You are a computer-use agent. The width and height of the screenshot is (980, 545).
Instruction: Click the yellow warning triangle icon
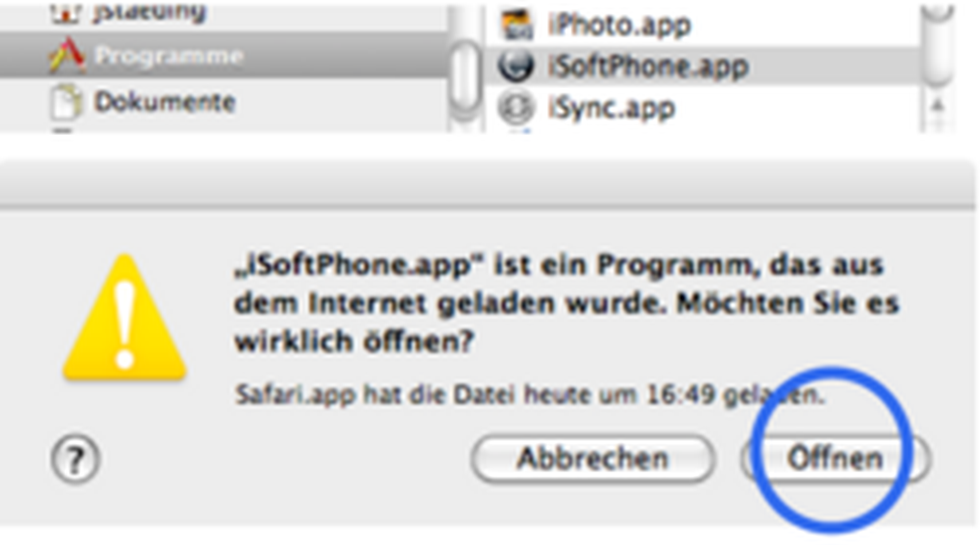[x=124, y=318]
